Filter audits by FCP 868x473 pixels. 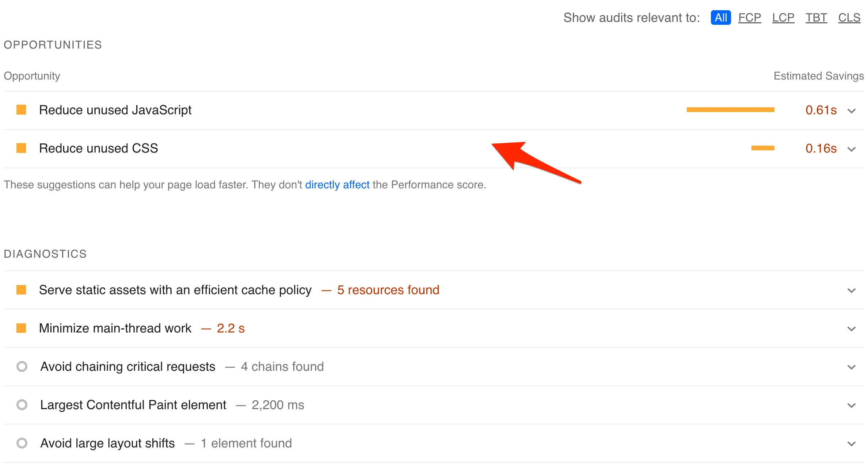(749, 18)
